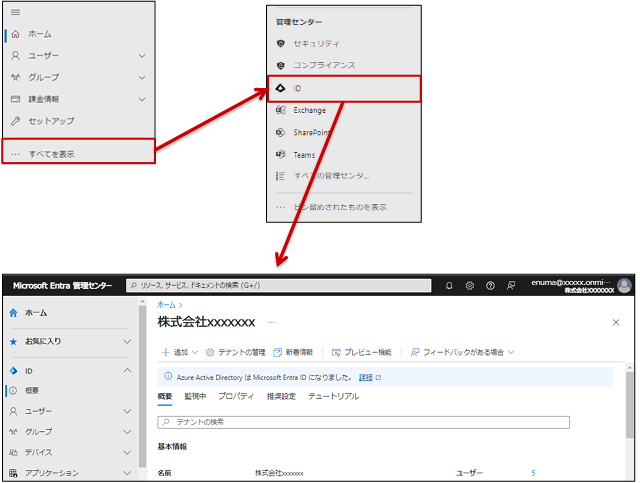
Task: Click the account name enuma@xxxxx.onmi
Action: point(571,283)
